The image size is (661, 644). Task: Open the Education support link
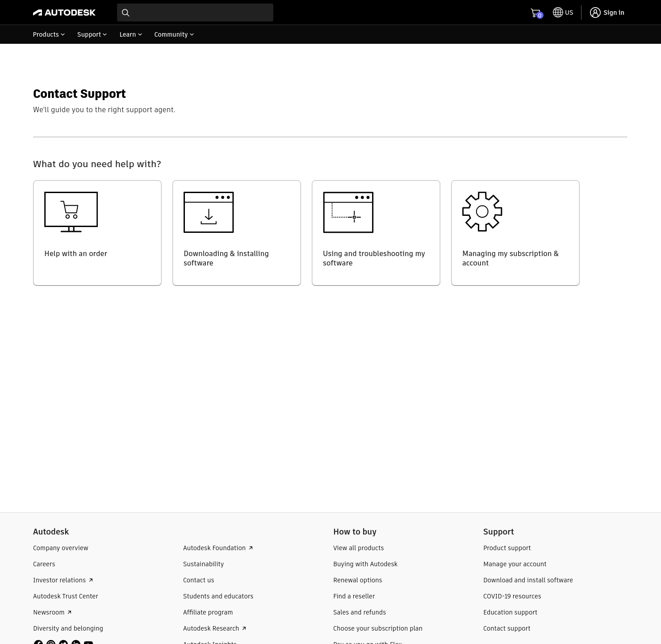(510, 612)
